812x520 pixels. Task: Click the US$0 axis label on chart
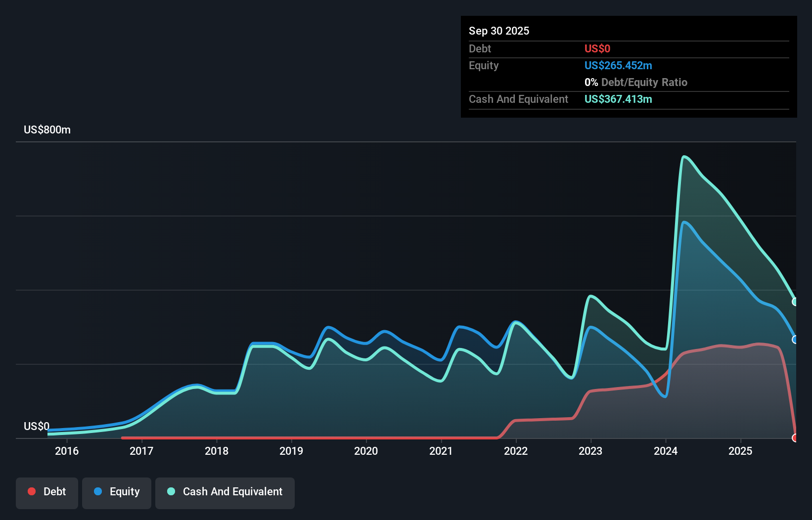tap(37, 427)
